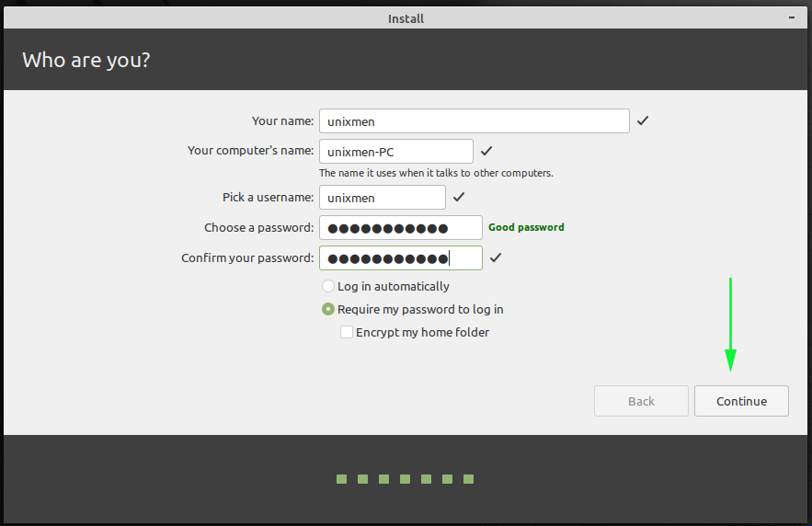Click the Continue button
Viewport: 812px width, 526px height.
741,401
